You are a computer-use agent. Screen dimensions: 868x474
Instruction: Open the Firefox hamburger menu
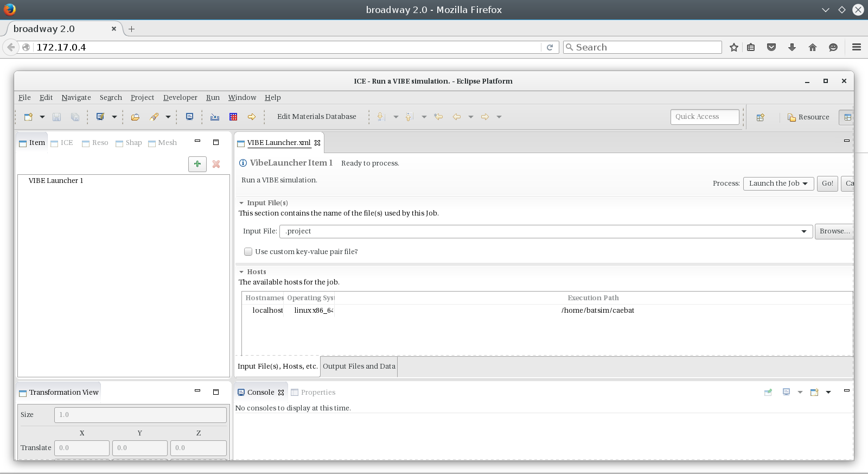(x=857, y=47)
